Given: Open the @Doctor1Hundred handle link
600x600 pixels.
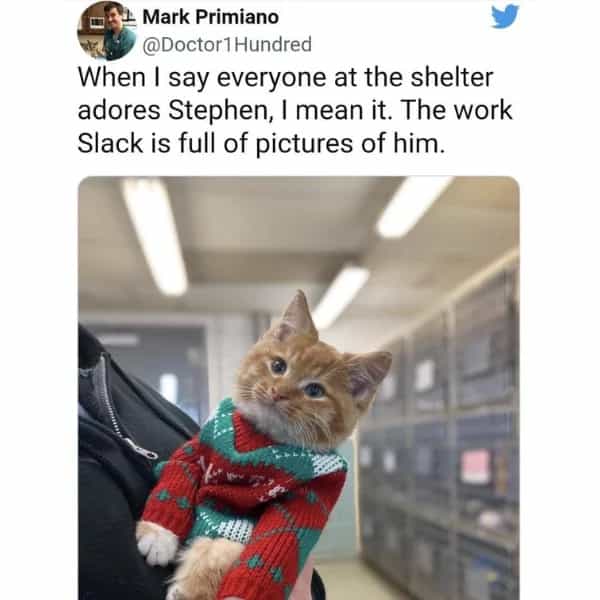Looking at the screenshot, I should tap(227, 44).
